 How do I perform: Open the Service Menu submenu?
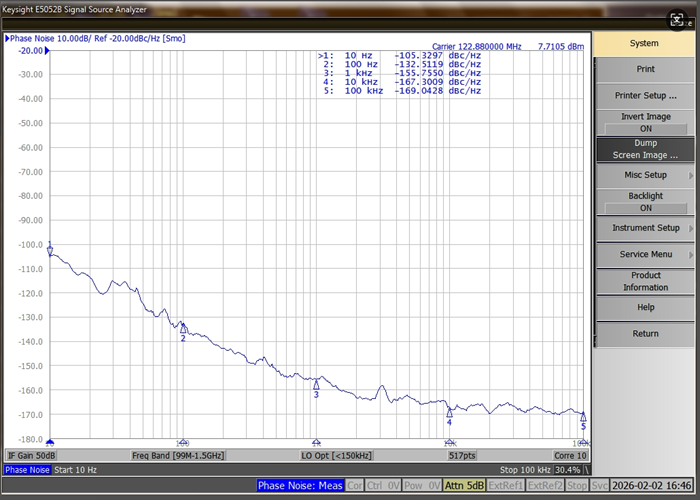tap(645, 254)
